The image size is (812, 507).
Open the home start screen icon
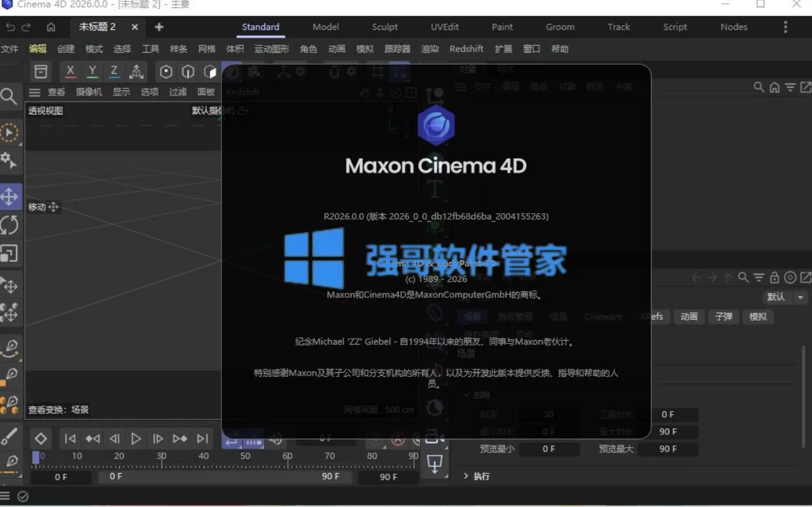point(51,27)
